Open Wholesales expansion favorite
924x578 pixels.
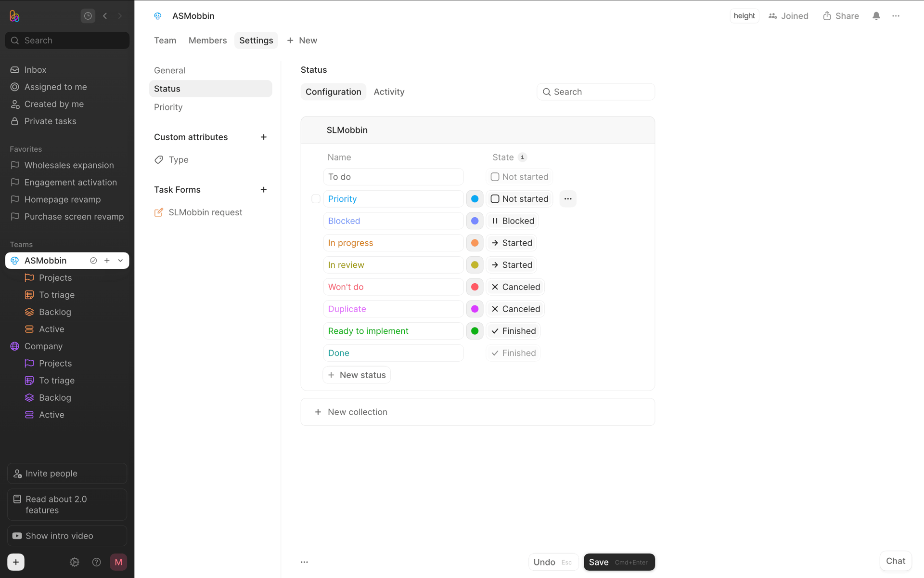click(67, 165)
